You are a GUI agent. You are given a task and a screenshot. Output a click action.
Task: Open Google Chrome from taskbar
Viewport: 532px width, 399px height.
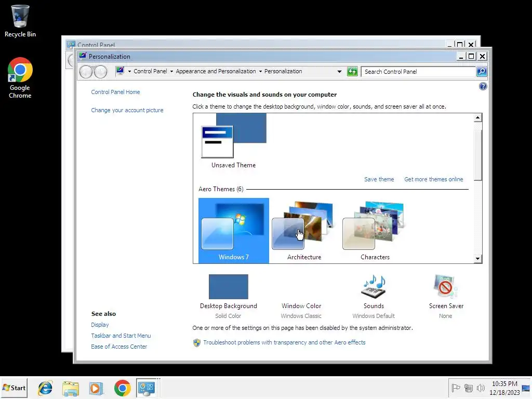coord(122,388)
